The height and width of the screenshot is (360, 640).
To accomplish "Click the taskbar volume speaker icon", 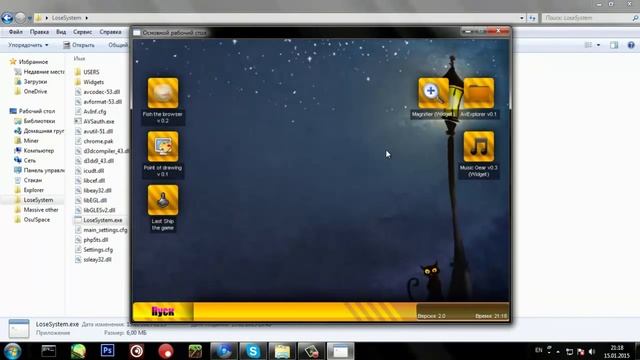I will coord(592,352).
